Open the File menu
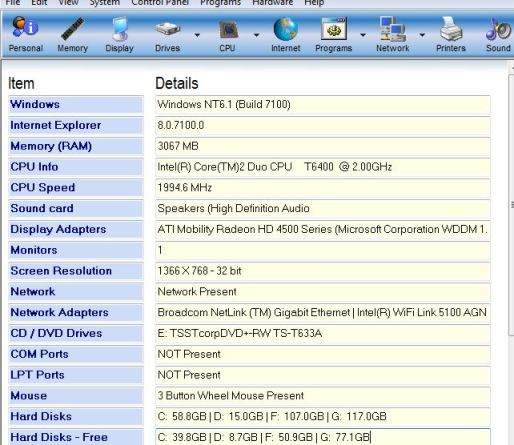 (x=13, y=3)
